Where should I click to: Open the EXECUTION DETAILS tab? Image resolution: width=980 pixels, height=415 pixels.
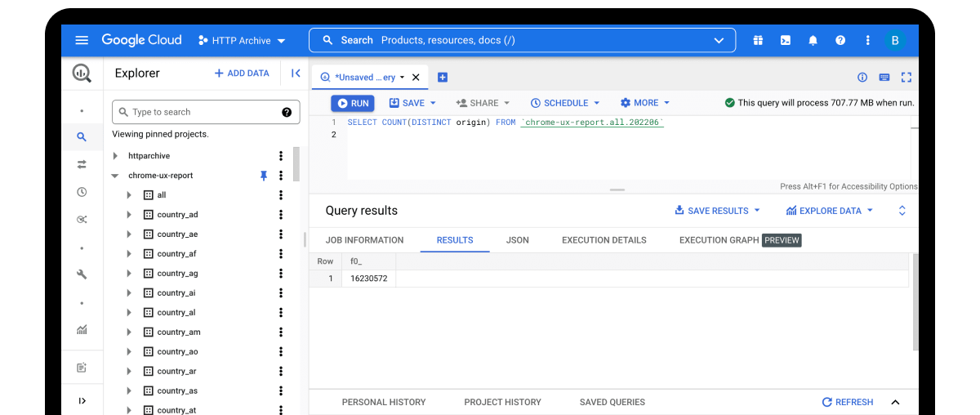[x=604, y=240]
